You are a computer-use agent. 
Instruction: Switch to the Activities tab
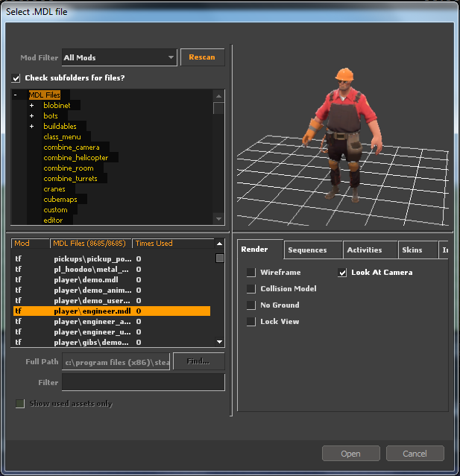point(371,250)
